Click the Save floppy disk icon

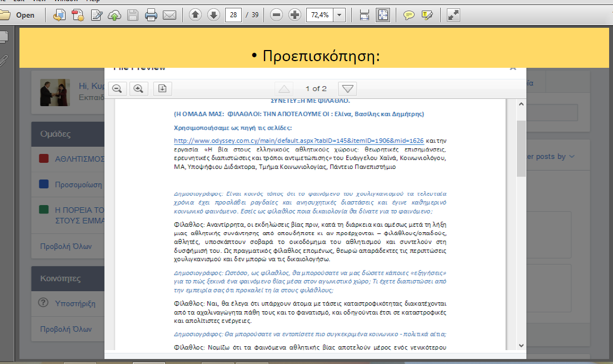133,15
